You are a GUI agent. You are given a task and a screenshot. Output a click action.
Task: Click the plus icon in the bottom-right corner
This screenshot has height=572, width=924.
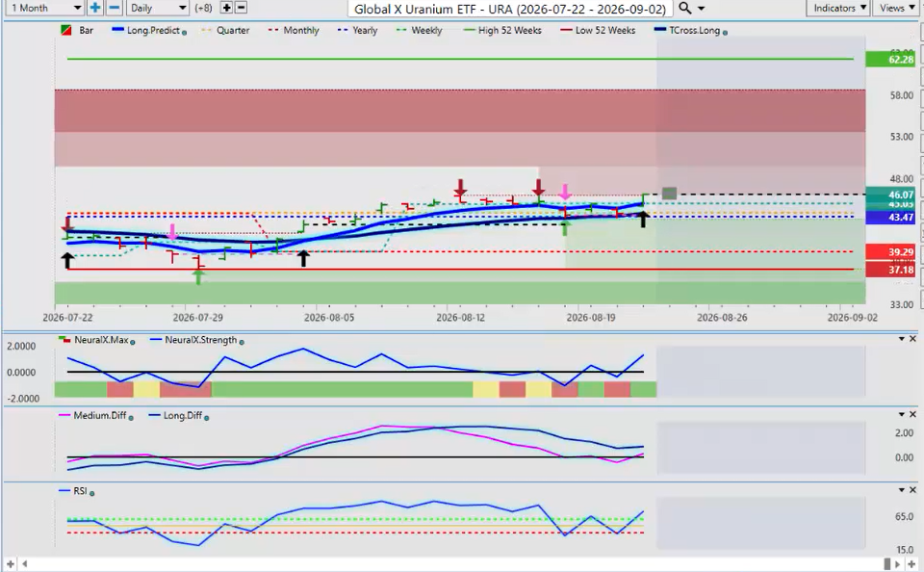tap(911, 564)
